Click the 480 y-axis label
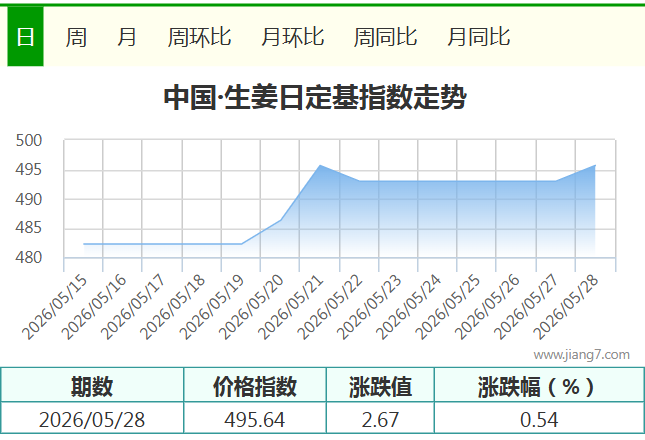The height and width of the screenshot is (440, 645). (x=29, y=257)
